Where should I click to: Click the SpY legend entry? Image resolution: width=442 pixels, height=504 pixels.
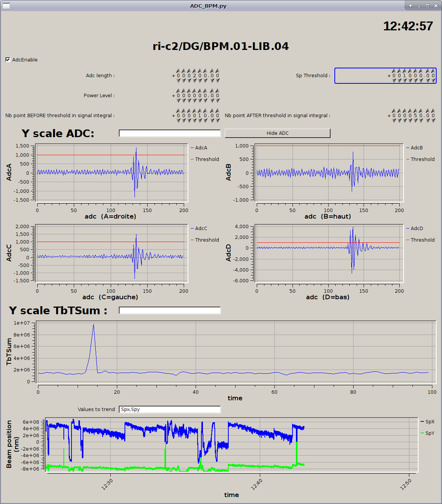(429, 433)
